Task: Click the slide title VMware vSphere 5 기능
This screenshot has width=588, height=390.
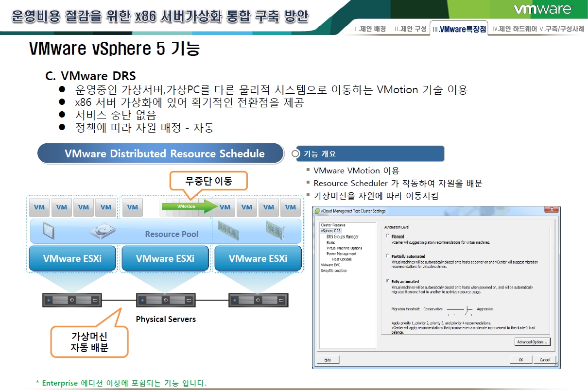Action: tap(114, 49)
